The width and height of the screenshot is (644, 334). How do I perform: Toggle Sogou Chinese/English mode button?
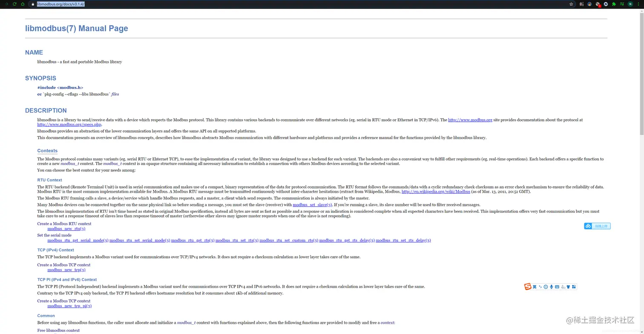point(535,287)
